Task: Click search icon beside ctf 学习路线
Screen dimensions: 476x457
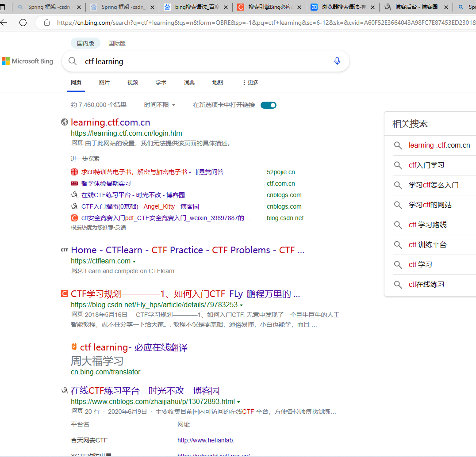Action: (x=398, y=225)
